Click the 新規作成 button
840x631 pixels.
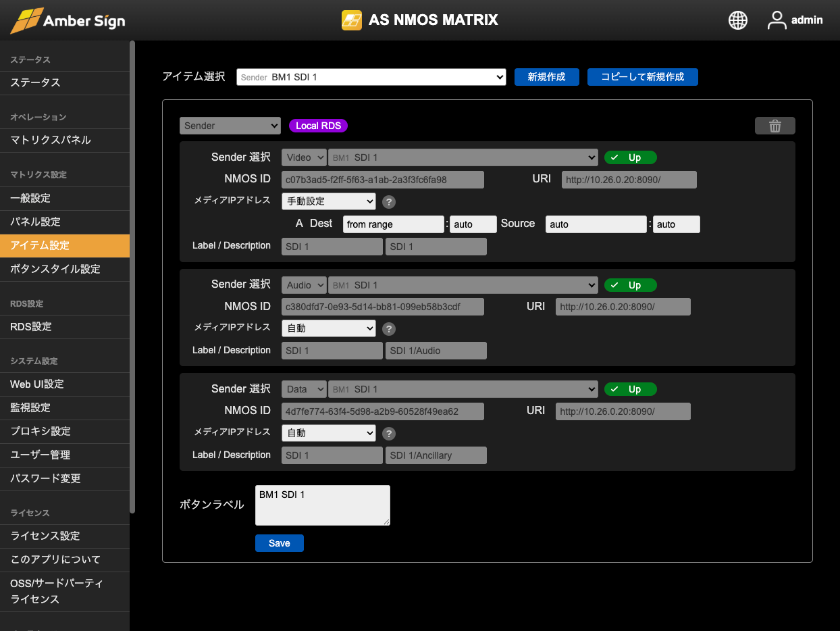pyautogui.click(x=546, y=77)
